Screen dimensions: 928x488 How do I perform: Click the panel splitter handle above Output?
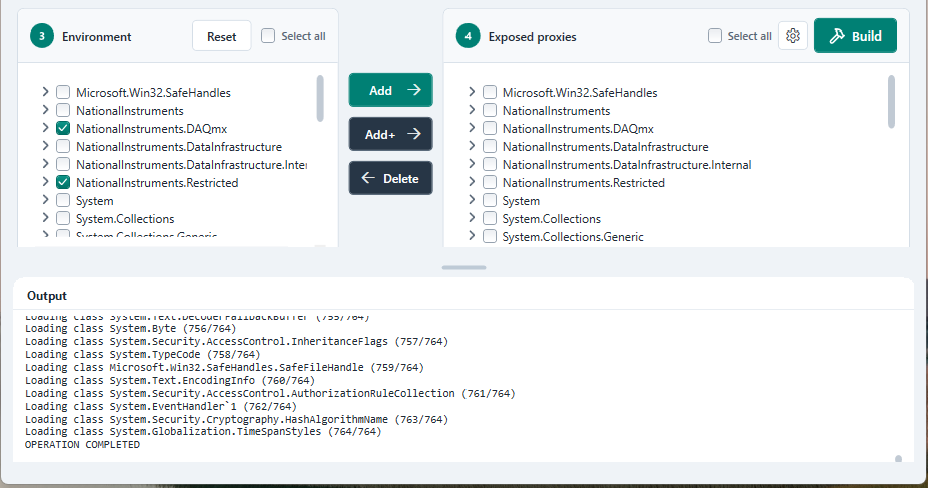click(x=464, y=267)
